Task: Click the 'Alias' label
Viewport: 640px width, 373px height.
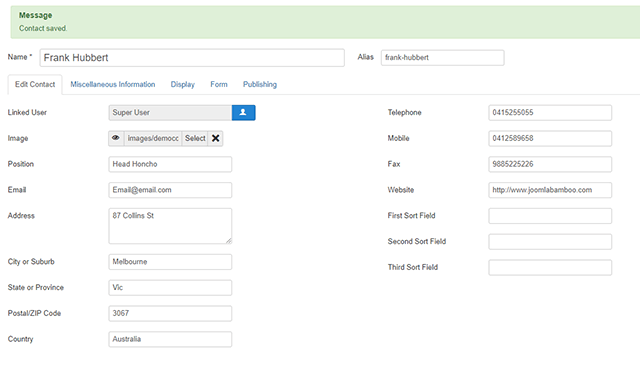Action: pos(366,57)
